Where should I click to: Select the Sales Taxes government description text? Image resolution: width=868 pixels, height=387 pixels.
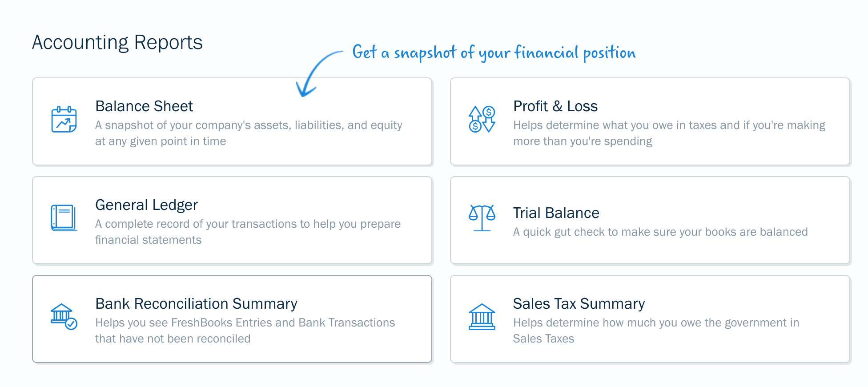tap(656, 331)
